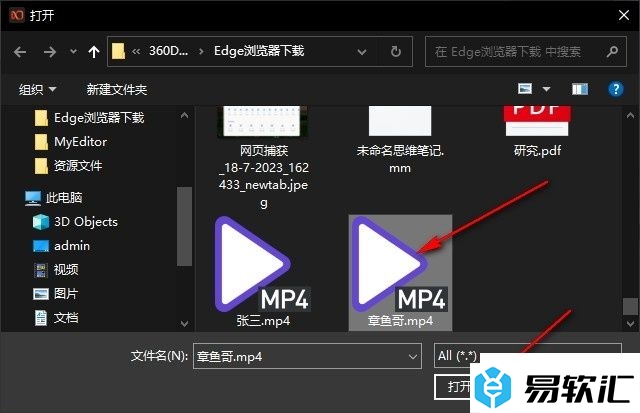Close the 打开 dialog

coord(623,15)
